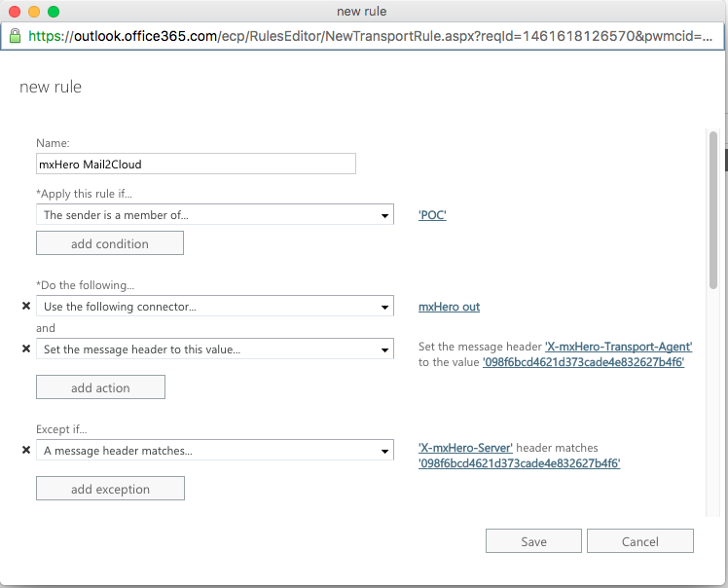Viewport: 728px width, 588px height.
Task: Open 'Set the message header to this value...' dropdown
Action: pyautogui.click(x=215, y=349)
